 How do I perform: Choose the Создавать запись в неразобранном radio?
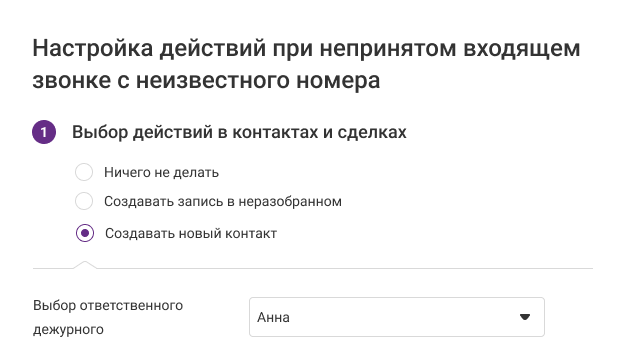coord(84,201)
